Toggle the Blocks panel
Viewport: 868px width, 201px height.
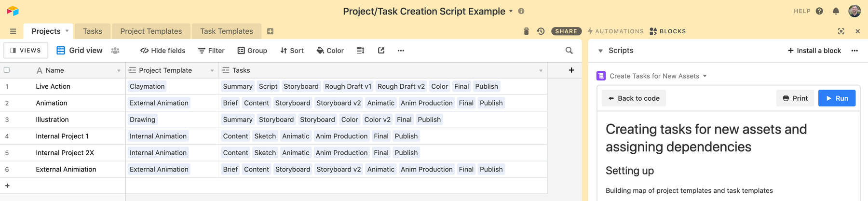pos(667,31)
